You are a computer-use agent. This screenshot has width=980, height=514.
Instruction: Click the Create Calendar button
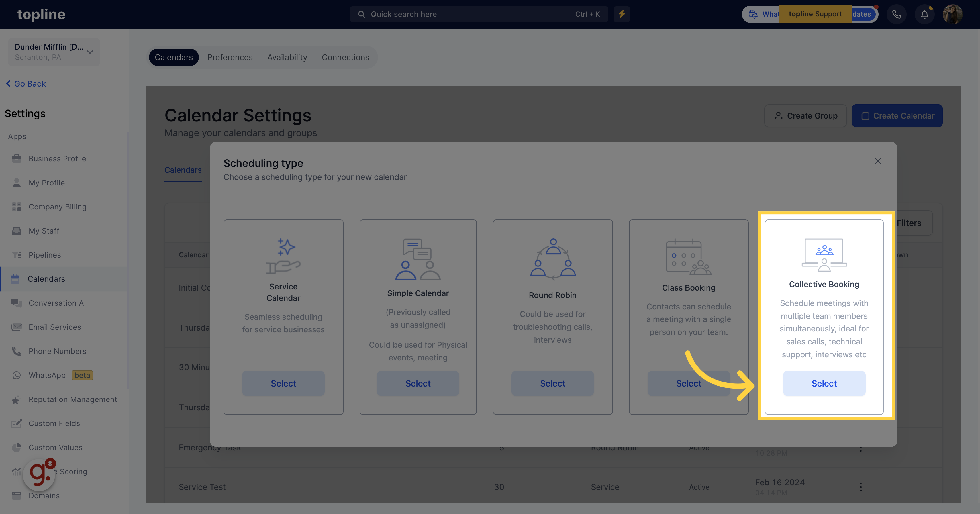point(897,115)
